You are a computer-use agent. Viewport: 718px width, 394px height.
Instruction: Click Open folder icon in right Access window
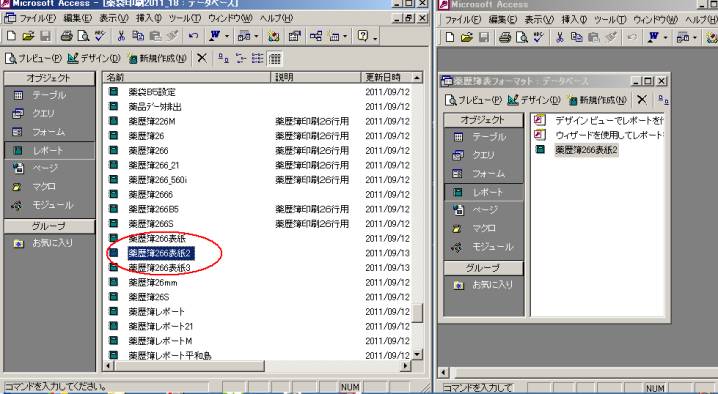[x=467, y=37]
